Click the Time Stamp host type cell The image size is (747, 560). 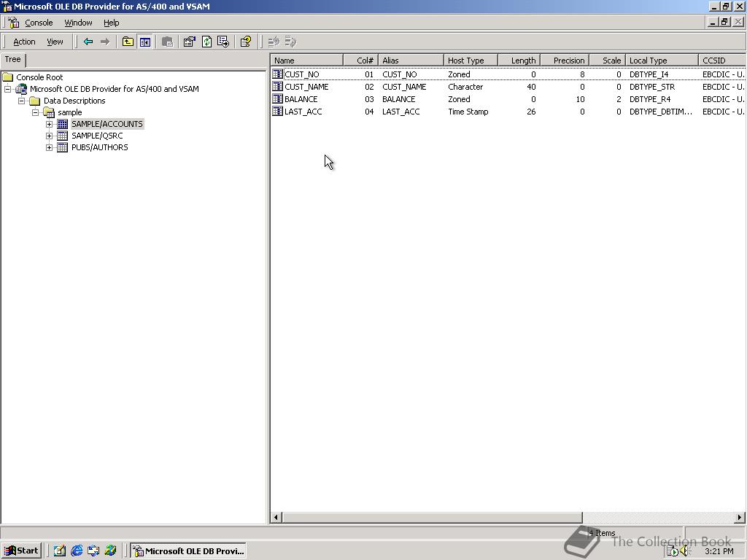tap(468, 112)
